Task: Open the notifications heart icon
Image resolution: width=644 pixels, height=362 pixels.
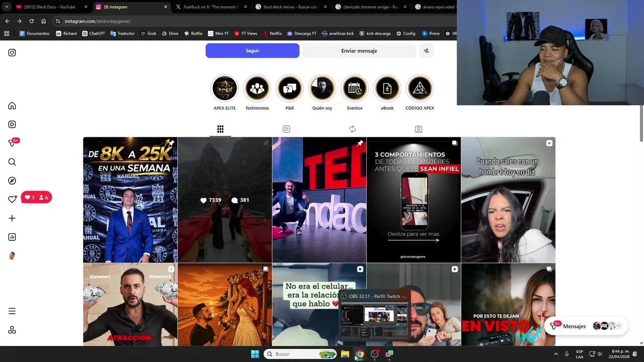Action: (12, 200)
